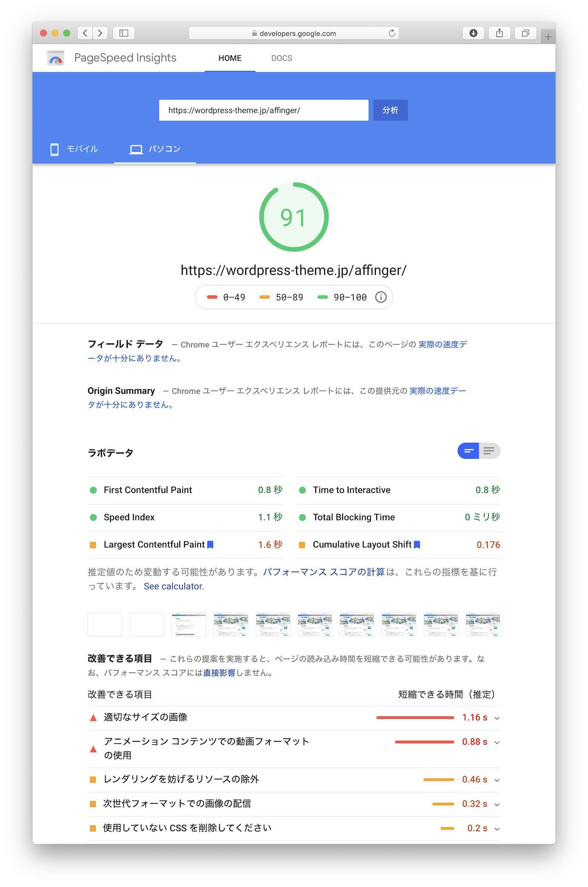Open the DOCS tab

tap(282, 58)
